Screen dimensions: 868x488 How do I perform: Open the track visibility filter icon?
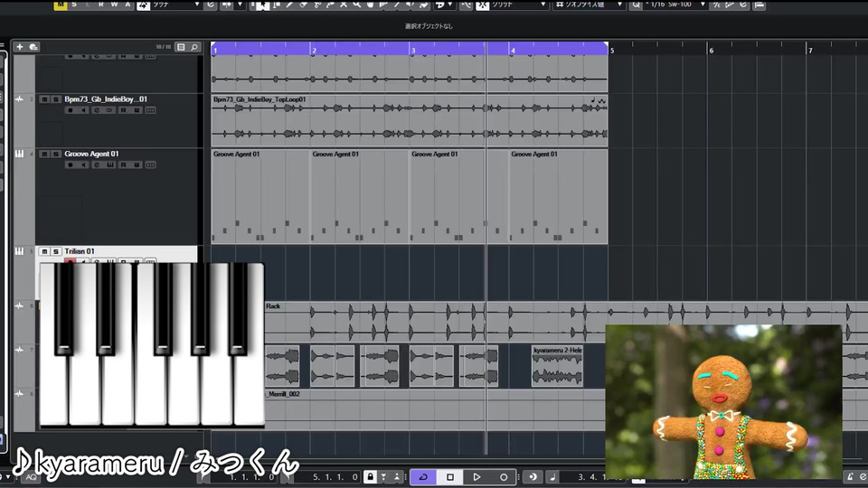[x=181, y=47]
